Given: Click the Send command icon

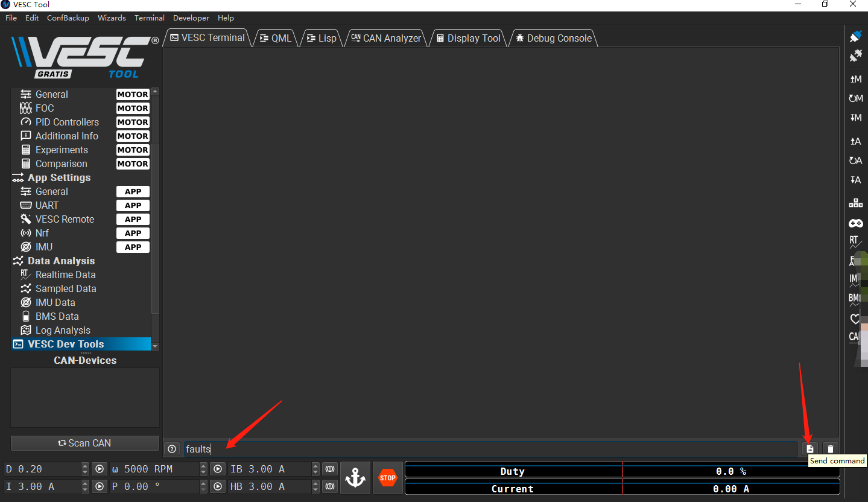Looking at the screenshot, I should [810, 449].
